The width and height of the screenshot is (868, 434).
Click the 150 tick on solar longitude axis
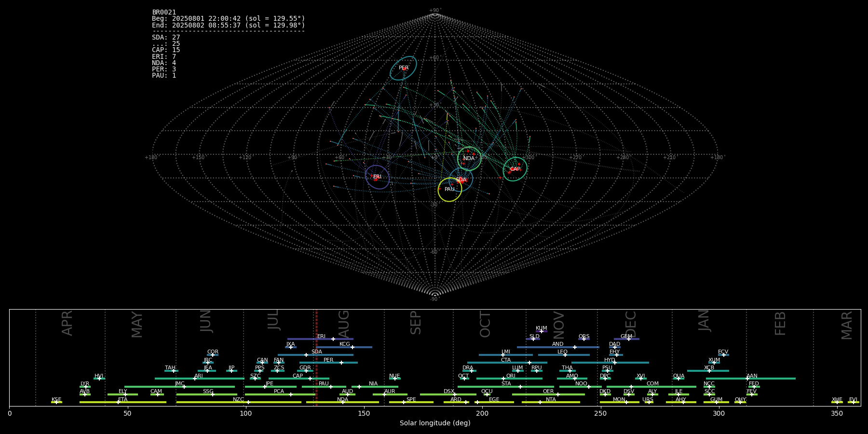point(364,413)
